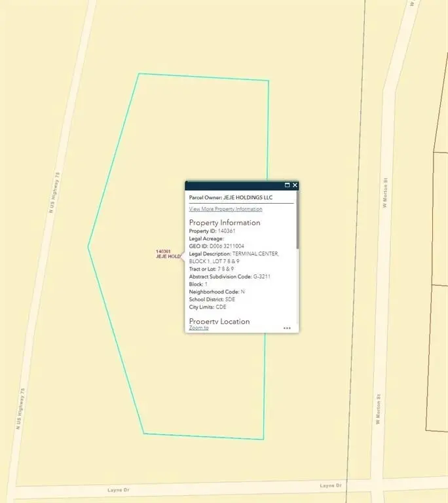The width and height of the screenshot is (448, 503).
Task: Click the City Limits CDE row
Action: tap(207, 307)
